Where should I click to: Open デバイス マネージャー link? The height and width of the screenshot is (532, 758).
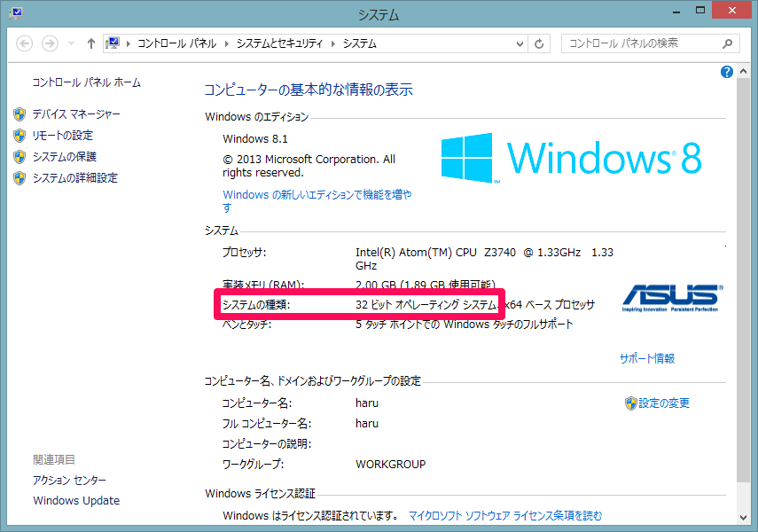[76, 114]
